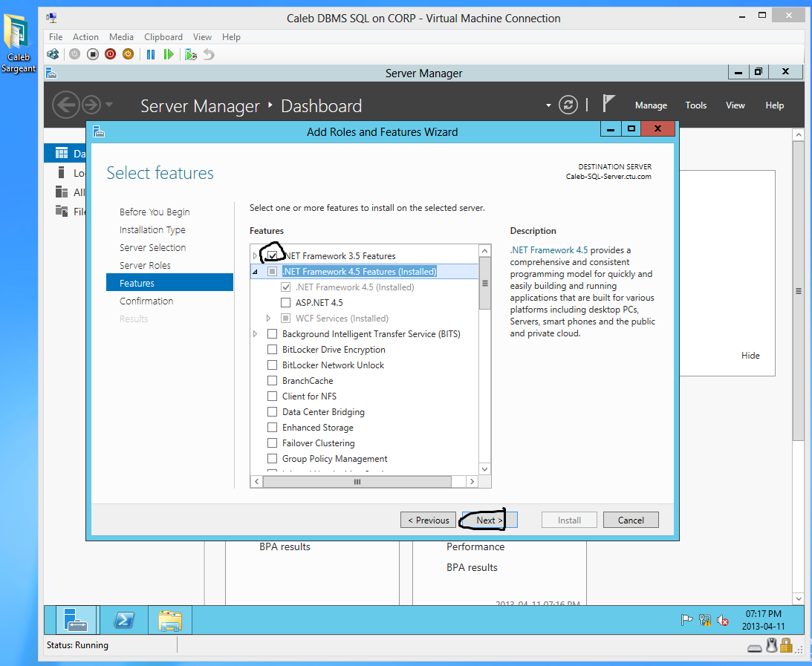Check Failover Clustering
This screenshot has width=812, height=666.
pos(273,443)
